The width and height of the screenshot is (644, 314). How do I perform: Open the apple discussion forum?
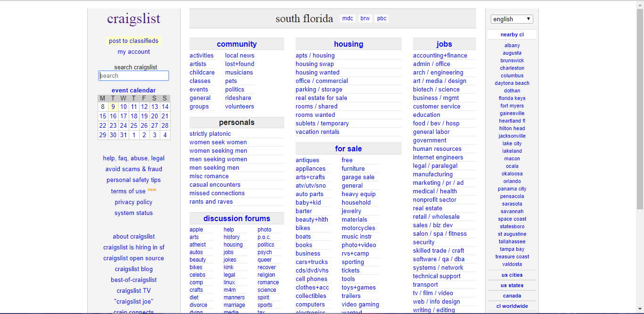pos(196,230)
